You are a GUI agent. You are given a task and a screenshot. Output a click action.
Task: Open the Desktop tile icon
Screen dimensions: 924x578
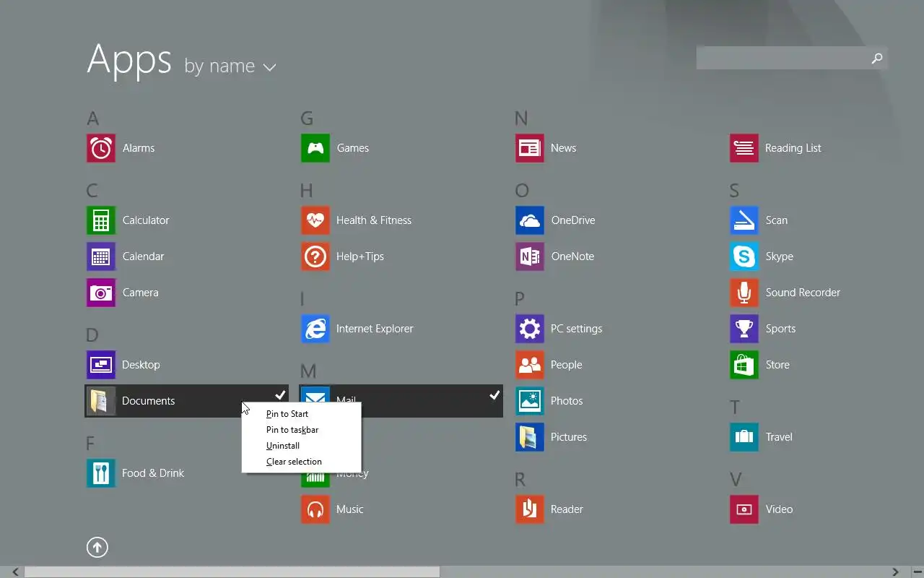tap(101, 365)
